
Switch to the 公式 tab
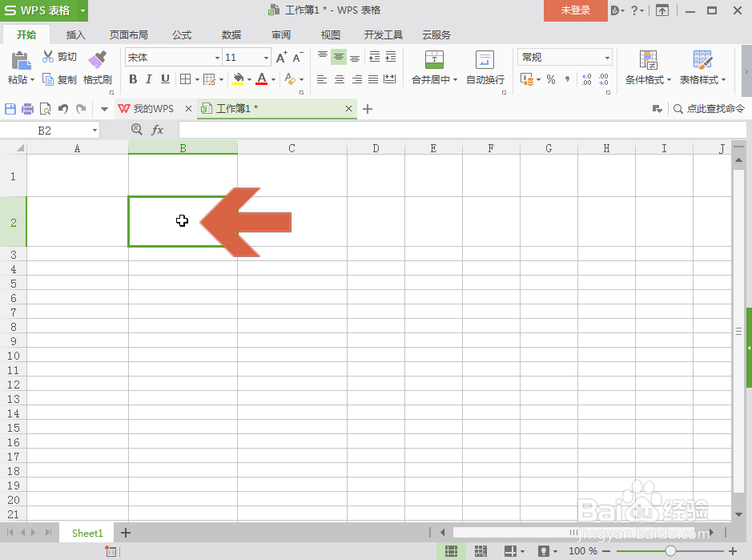pyautogui.click(x=182, y=34)
